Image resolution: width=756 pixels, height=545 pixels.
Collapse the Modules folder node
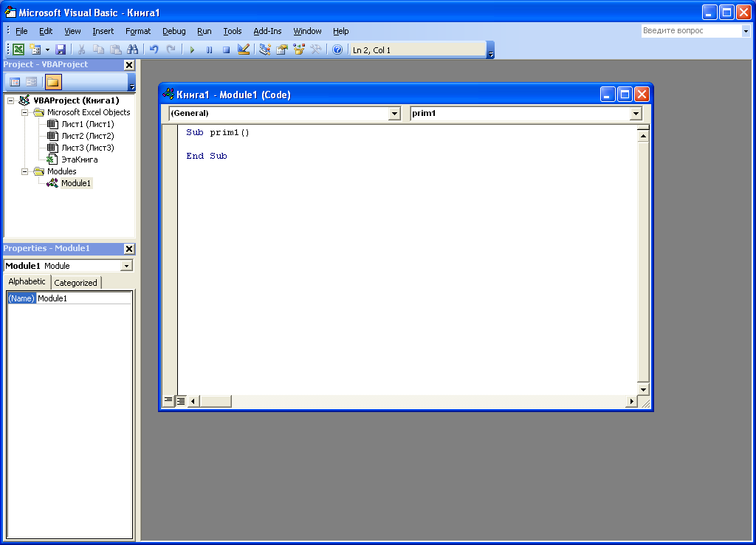tap(24, 172)
